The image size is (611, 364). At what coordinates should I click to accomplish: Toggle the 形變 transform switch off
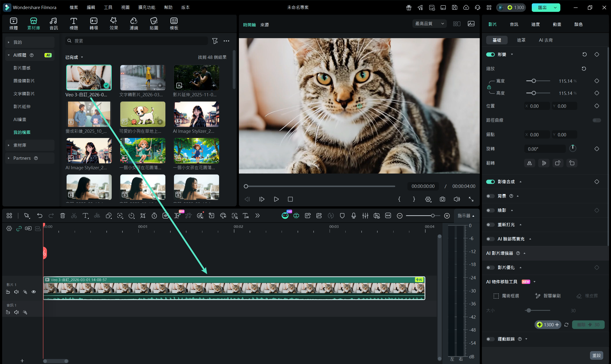[490, 54]
